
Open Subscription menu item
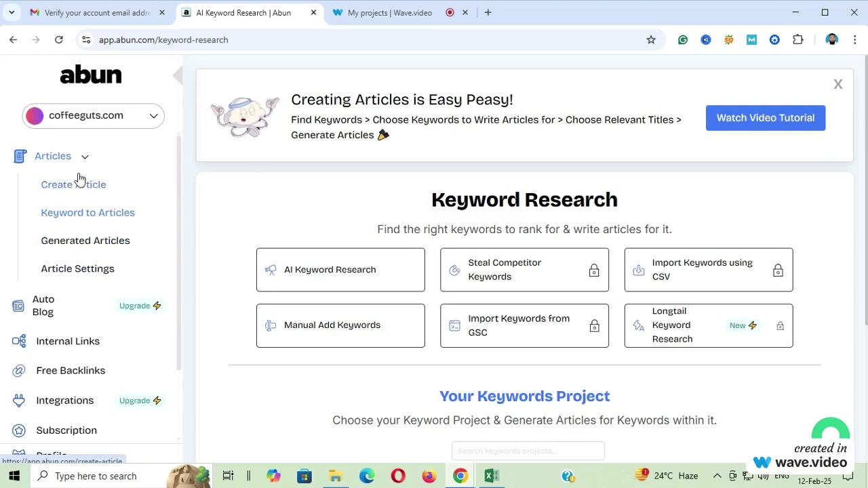click(66, 430)
